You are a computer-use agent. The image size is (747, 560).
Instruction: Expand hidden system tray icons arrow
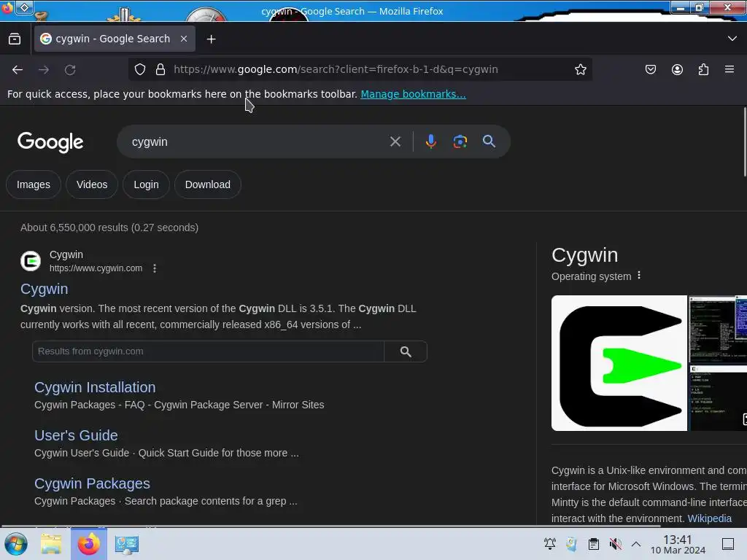click(x=636, y=544)
